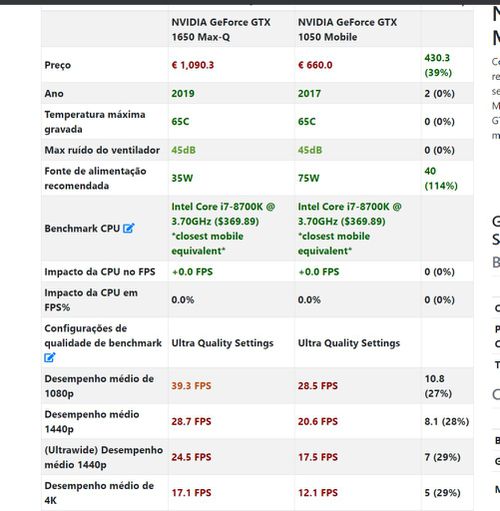The height and width of the screenshot is (511, 500).
Task: Click the 75W recommended power supply value
Action: (x=308, y=178)
